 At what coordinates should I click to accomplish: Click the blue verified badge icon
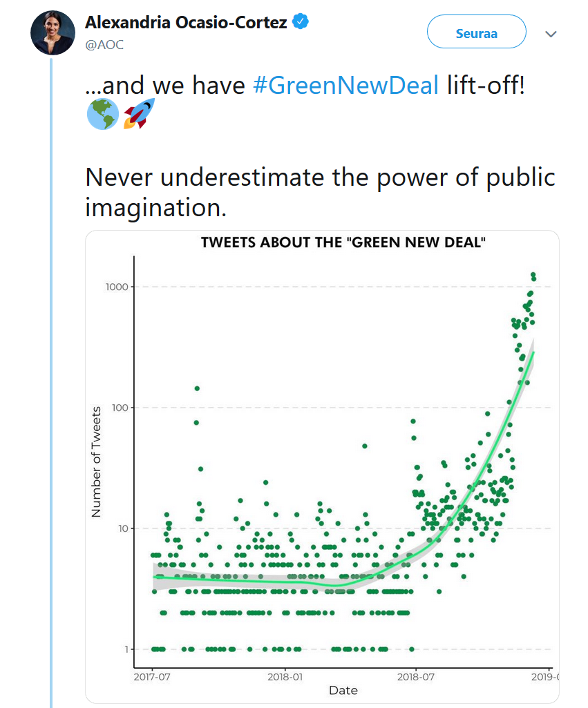[x=301, y=21]
